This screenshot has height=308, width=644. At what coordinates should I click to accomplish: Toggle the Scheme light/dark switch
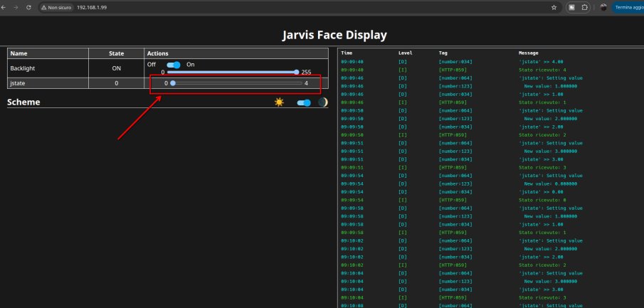pyautogui.click(x=304, y=102)
